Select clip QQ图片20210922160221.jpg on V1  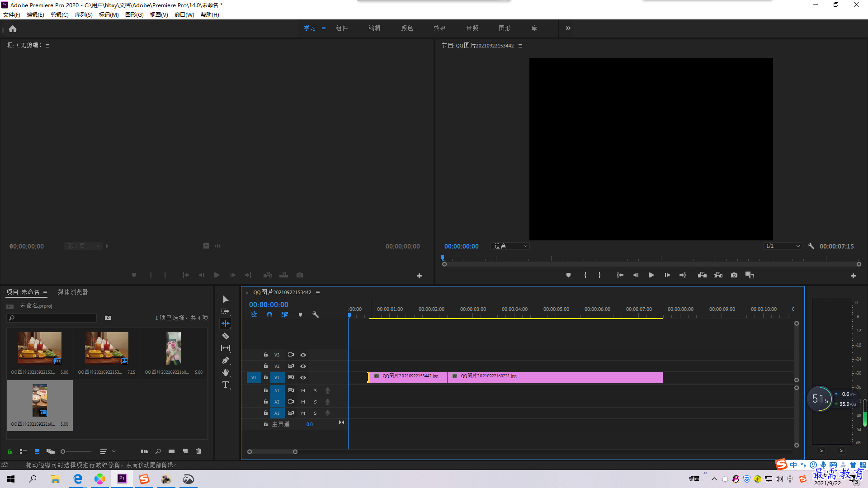point(555,377)
